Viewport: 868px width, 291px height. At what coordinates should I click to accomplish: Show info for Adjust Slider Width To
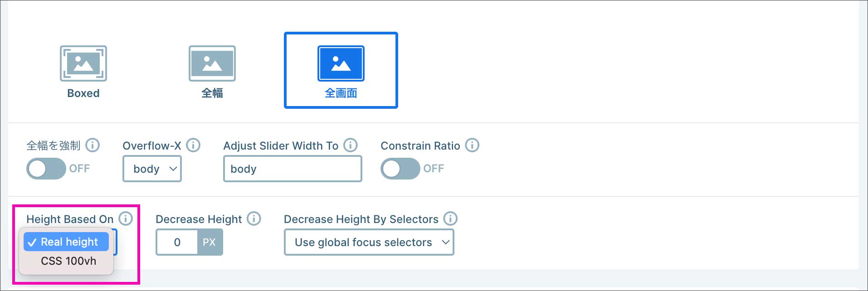pyautogui.click(x=350, y=145)
